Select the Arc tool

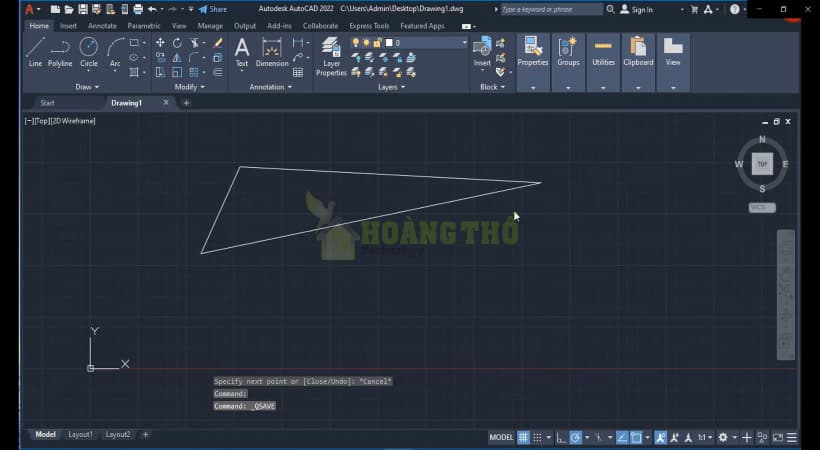[x=115, y=52]
